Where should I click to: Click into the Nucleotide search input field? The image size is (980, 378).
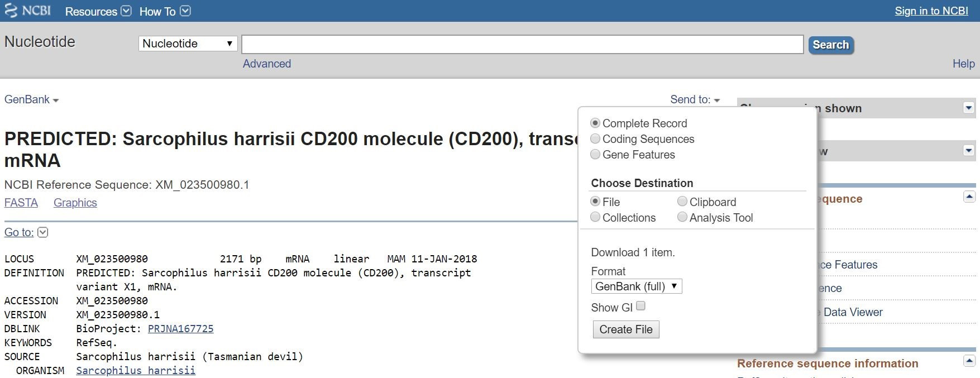pos(523,44)
